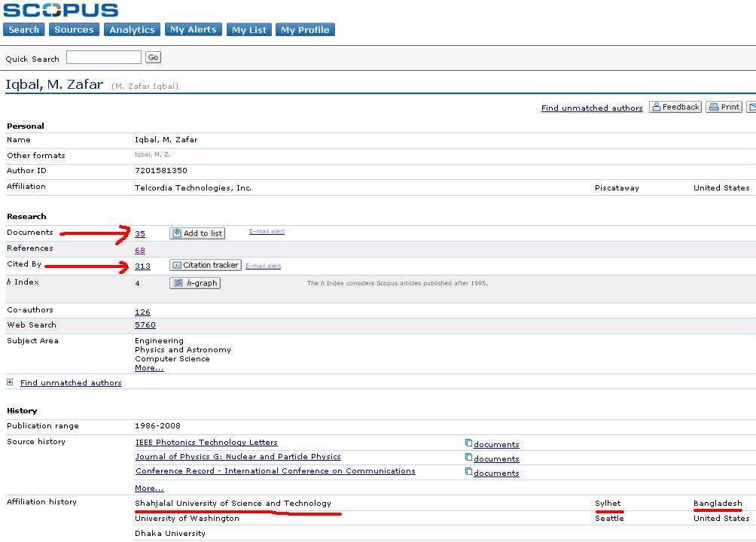The image size is (756, 542).
Task: Open the top Find unmatched authors link
Action: [x=592, y=108]
